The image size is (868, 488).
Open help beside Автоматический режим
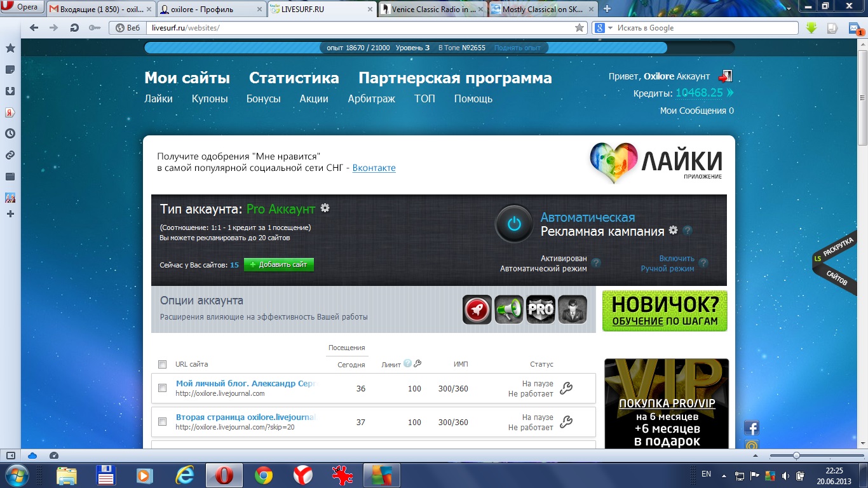tap(596, 262)
